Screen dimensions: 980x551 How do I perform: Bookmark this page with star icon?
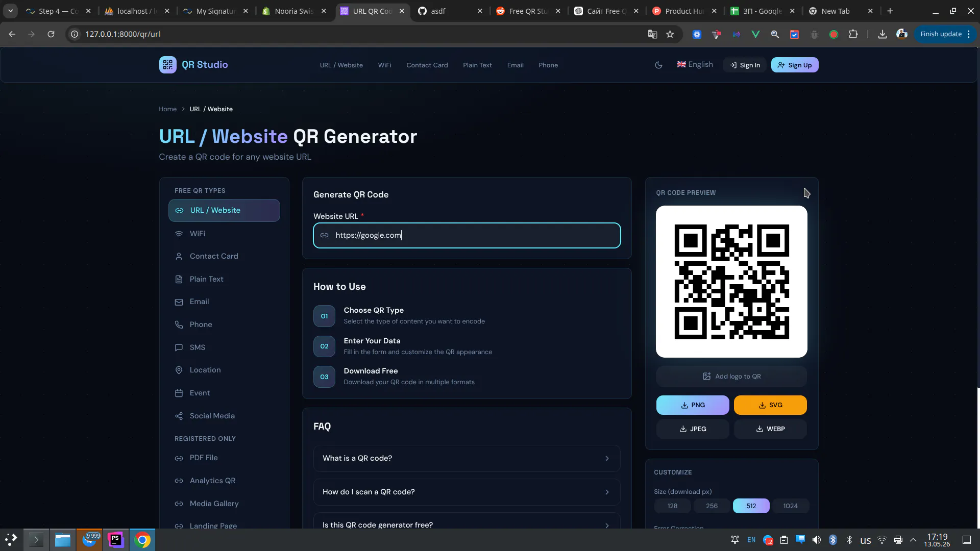[x=670, y=34]
